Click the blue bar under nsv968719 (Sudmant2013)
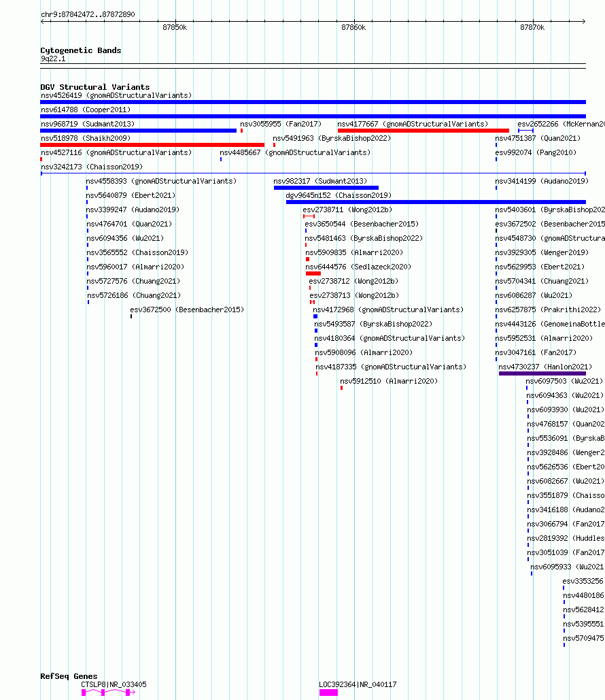 coord(138,131)
